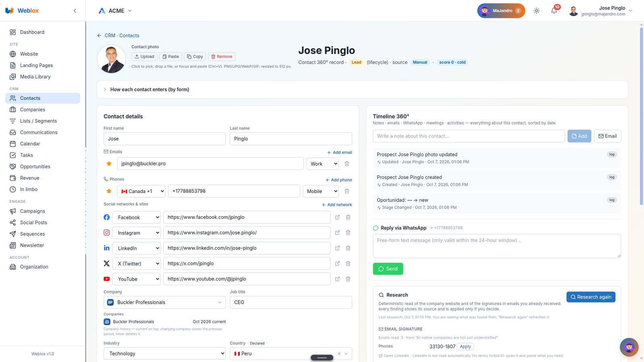Screen dimensions: 644x362
Task: Upload a contact photo
Action: [144, 57]
